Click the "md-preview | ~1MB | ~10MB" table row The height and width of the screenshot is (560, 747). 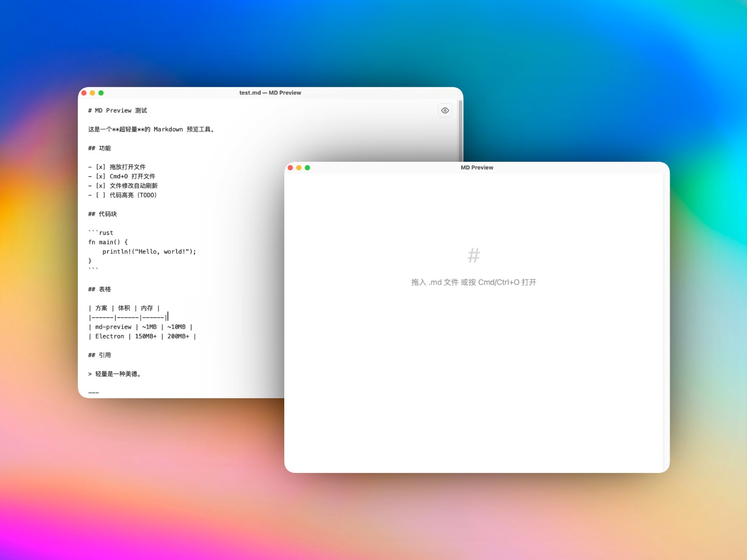pyautogui.click(x=141, y=327)
